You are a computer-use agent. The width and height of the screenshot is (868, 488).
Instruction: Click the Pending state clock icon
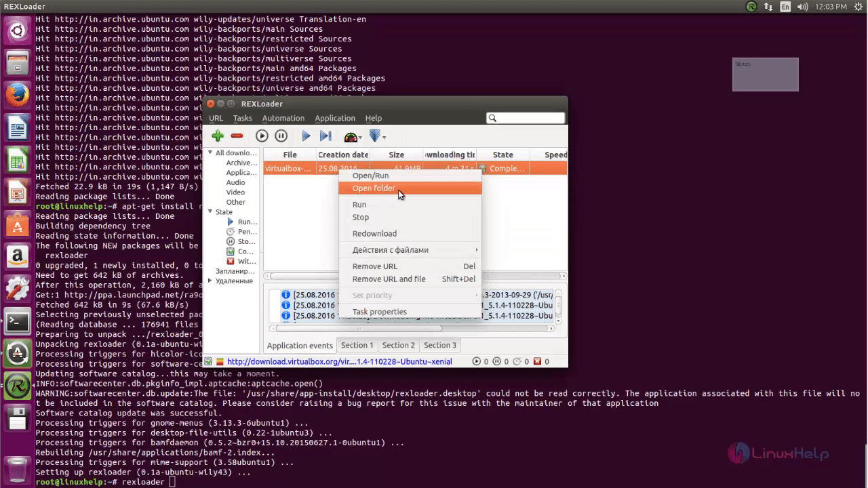[231, 232]
